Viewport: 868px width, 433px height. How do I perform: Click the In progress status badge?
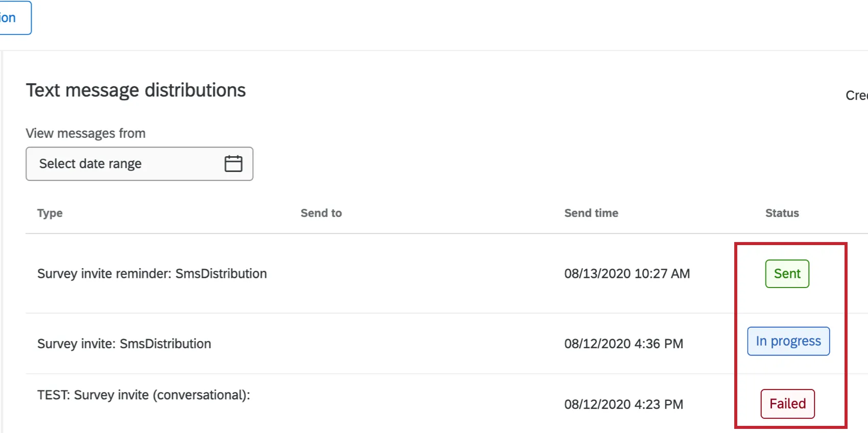tap(788, 341)
